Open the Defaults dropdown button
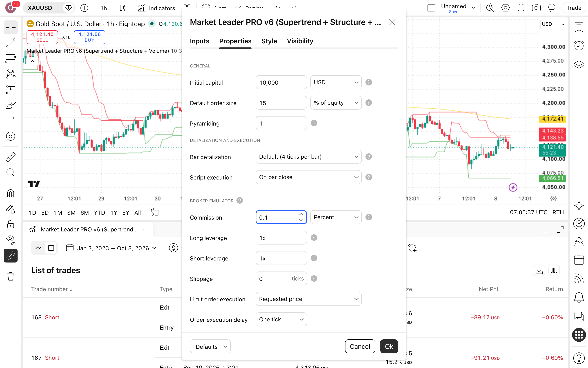This screenshot has height=368, width=588. (x=210, y=346)
